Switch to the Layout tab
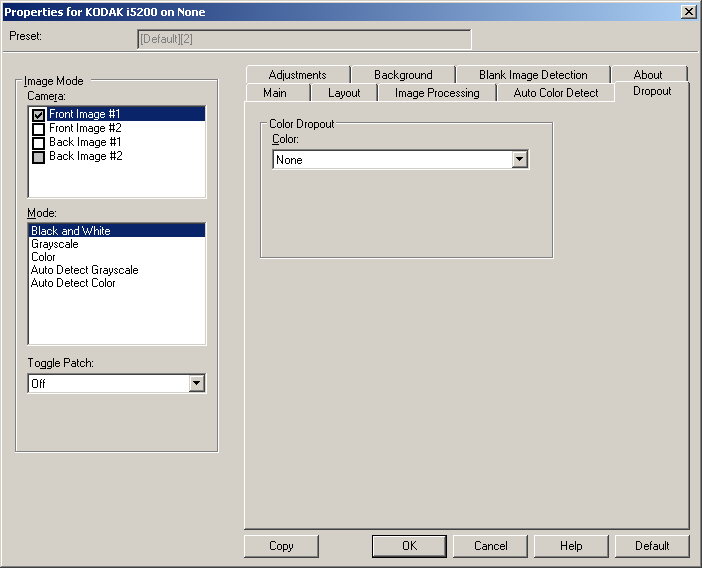The image size is (702, 568). pos(344,93)
